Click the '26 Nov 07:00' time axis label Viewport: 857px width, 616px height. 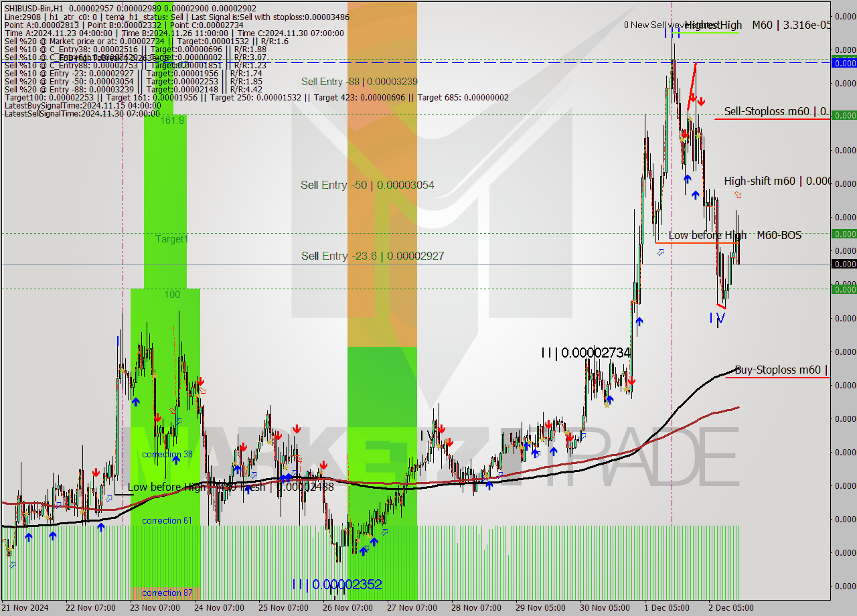click(x=347, y=608)
